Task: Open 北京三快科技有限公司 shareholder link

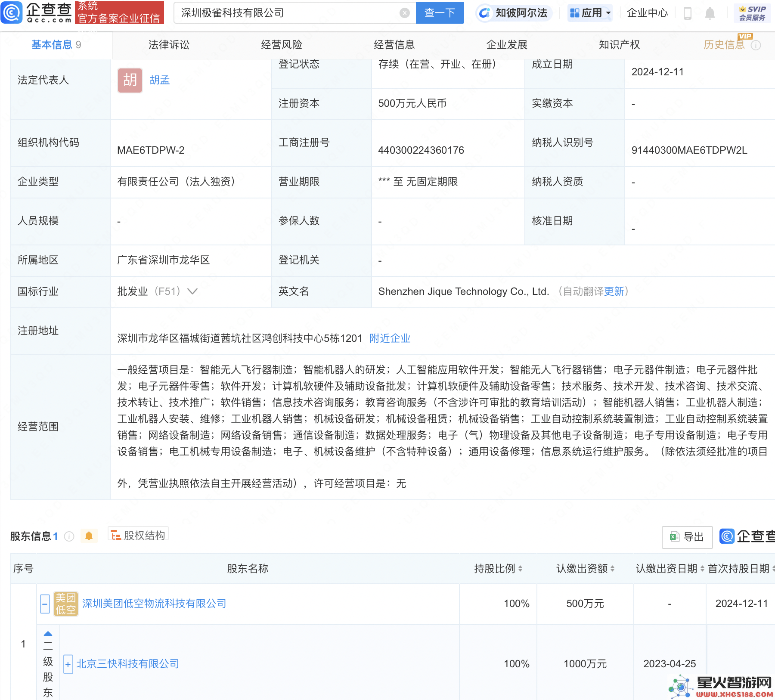Action: [x=128, y=664]
